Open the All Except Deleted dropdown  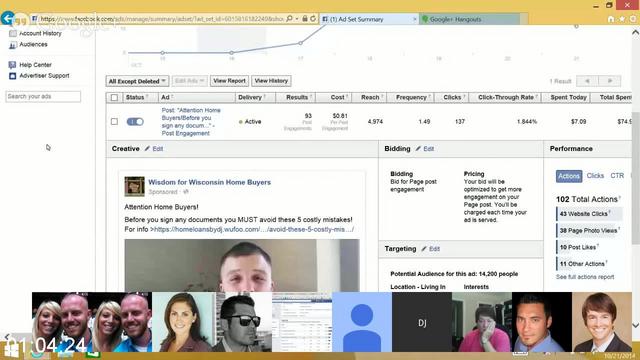coord(137,81)
